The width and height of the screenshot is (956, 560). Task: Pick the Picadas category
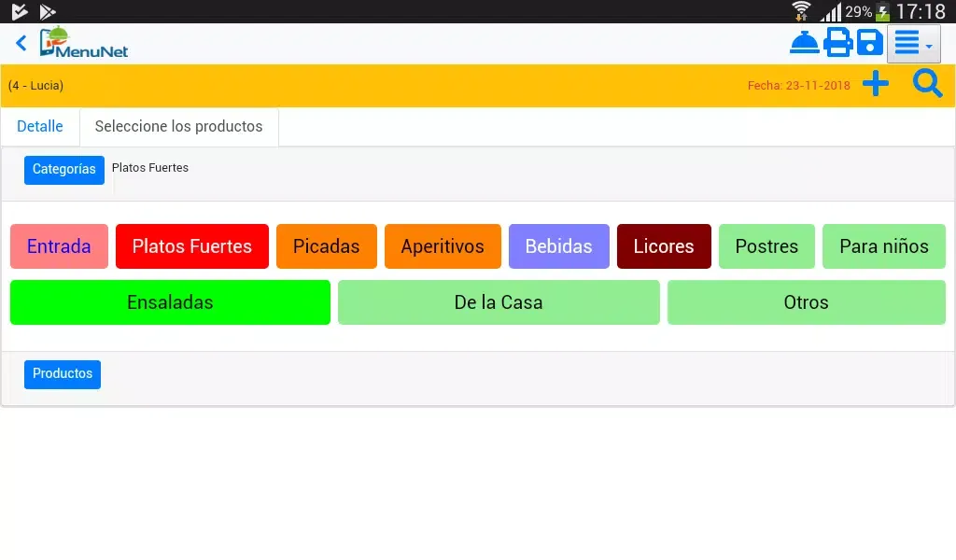click(326, 246)
